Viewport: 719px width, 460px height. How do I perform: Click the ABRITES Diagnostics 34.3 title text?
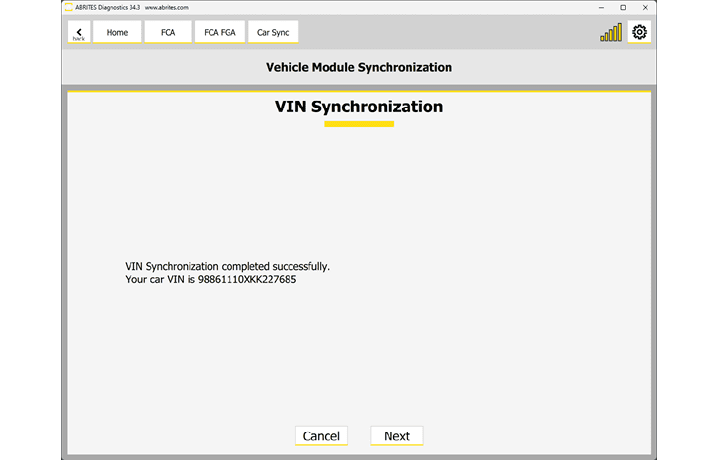pos(106,7)
